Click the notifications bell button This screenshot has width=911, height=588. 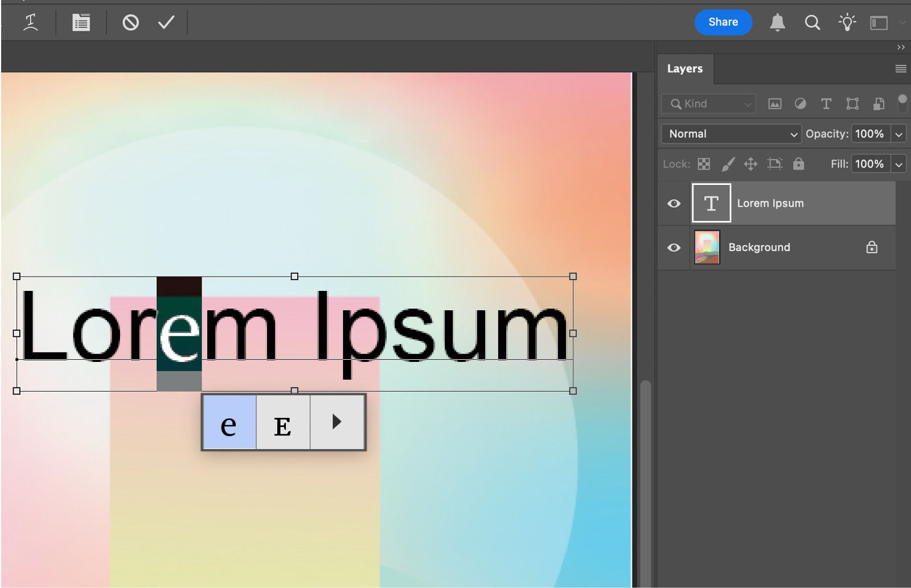[x=778, y=23]
